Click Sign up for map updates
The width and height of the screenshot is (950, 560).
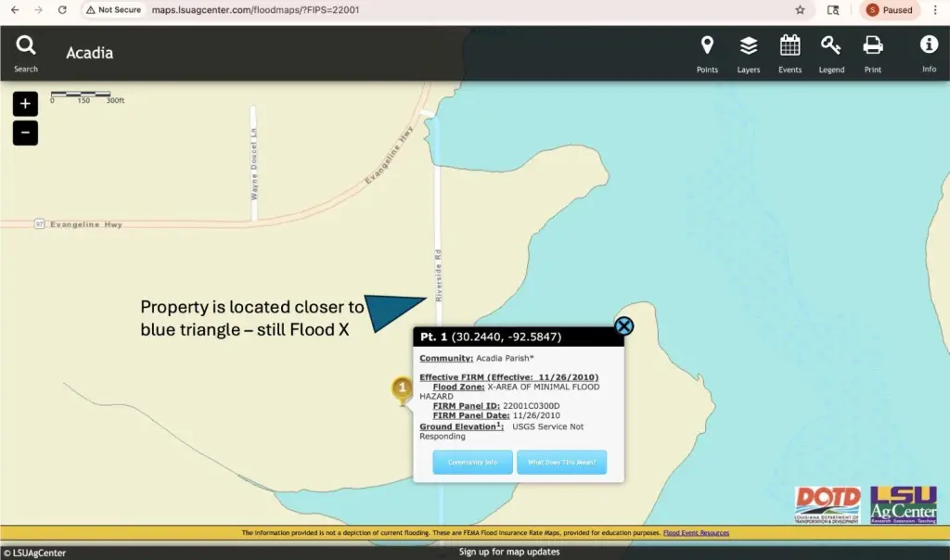point(509,552)
